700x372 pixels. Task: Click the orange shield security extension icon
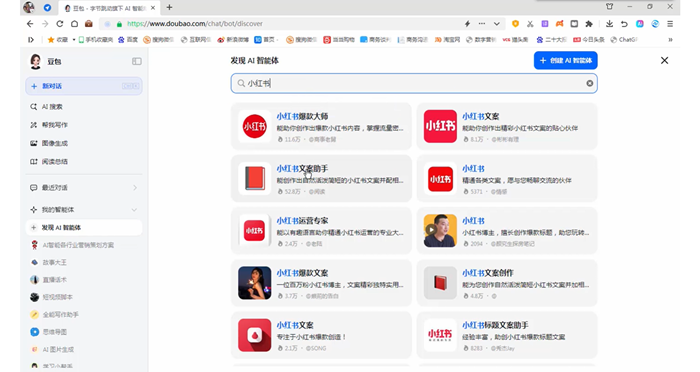pos(515,24)
